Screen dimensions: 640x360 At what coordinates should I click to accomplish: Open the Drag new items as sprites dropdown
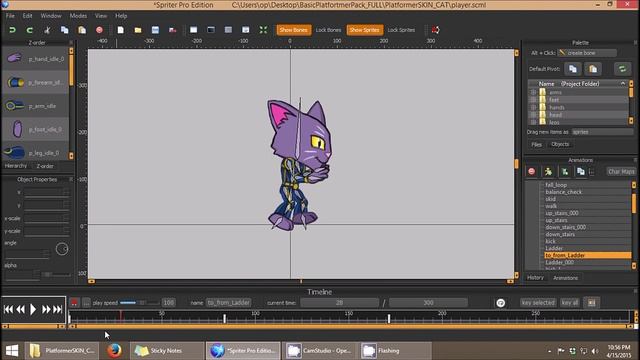[602, 132]
